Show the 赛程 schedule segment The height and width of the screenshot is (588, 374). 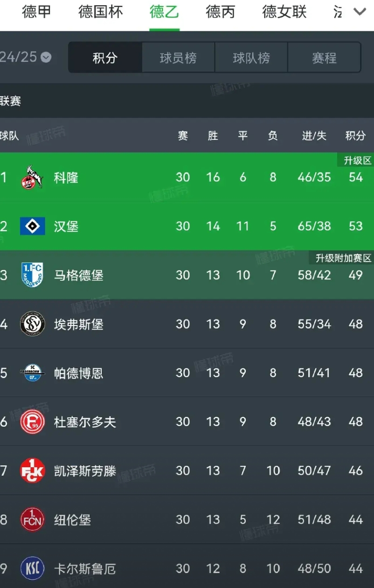pos(324,58)
